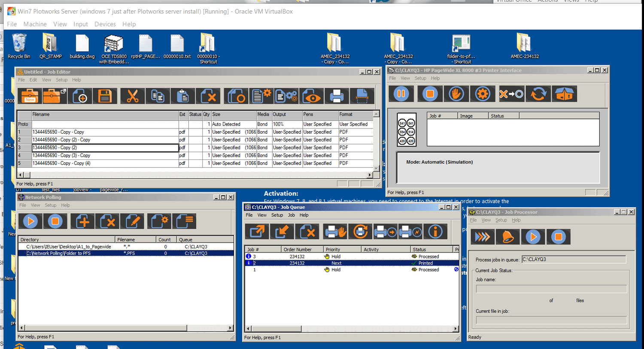644x349 pixels.
Task: Click the Job Editor horizontal scrollbar
Action: [195, 175]
